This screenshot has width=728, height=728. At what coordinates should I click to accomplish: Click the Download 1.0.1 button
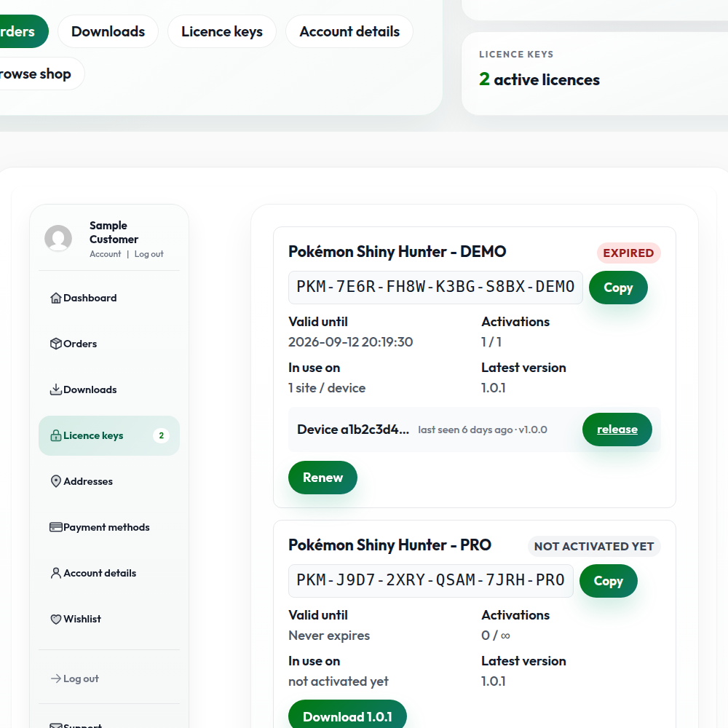tap(347, 715)
